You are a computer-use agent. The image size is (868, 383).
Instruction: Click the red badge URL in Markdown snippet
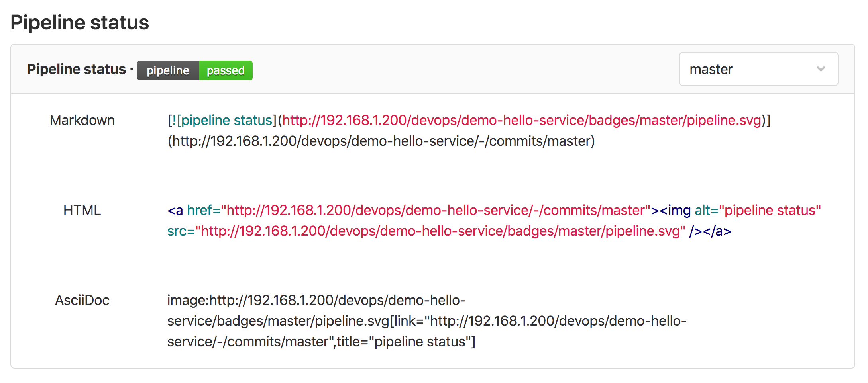[522, 120]
